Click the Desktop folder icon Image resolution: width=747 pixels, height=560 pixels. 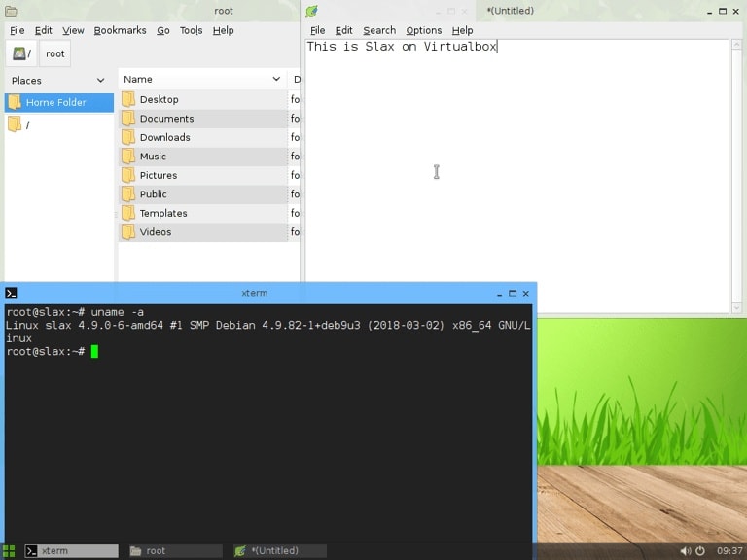coord(128,99)
